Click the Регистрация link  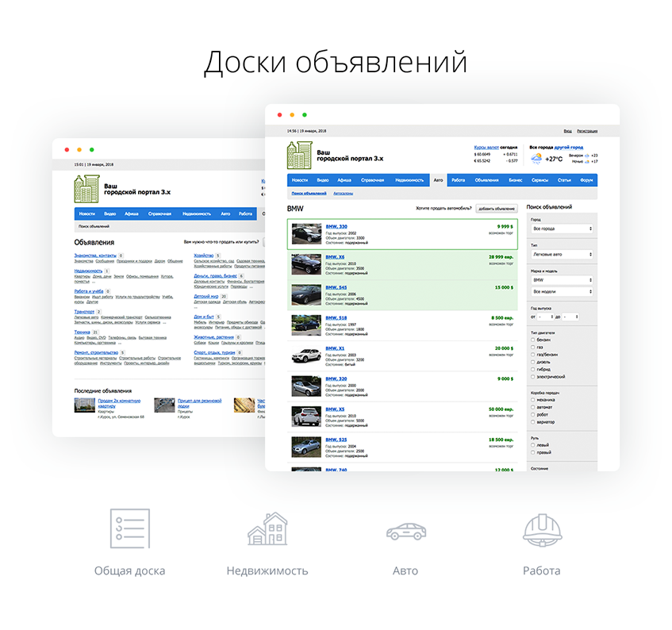(x=587, y=131)
